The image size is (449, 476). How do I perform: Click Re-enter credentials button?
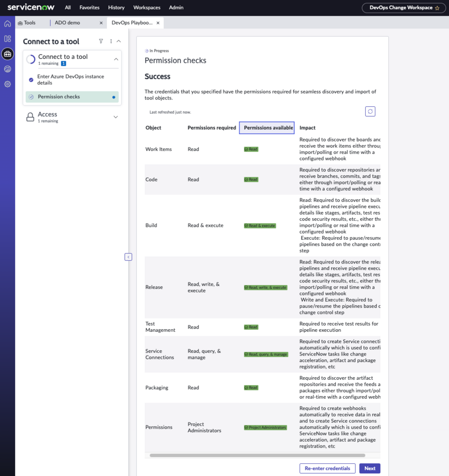327,469
